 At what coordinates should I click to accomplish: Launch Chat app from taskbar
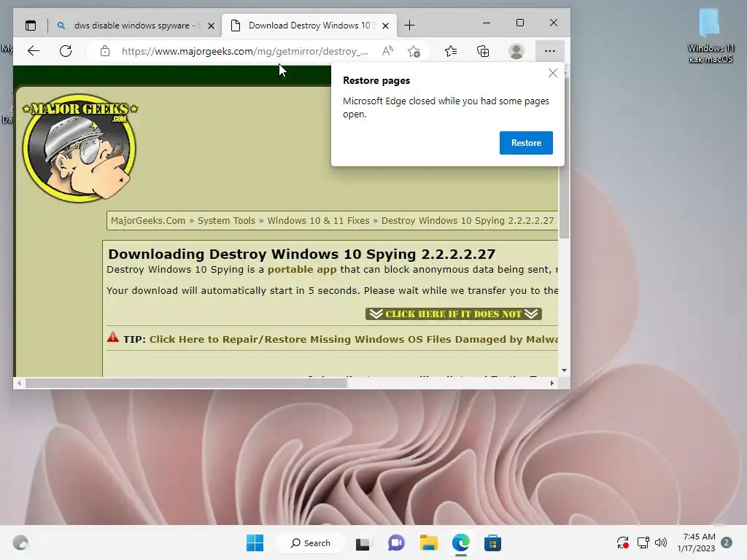tap(396, 542)
